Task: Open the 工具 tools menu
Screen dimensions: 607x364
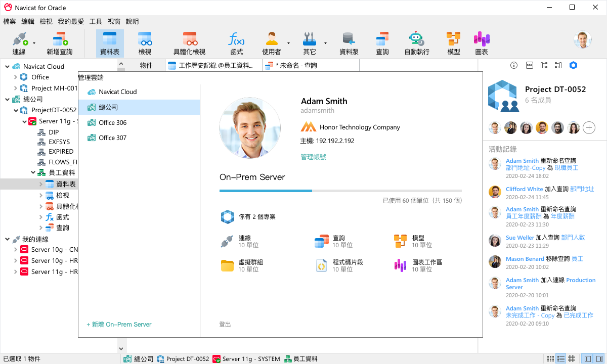Action: [x=96, y=22]
